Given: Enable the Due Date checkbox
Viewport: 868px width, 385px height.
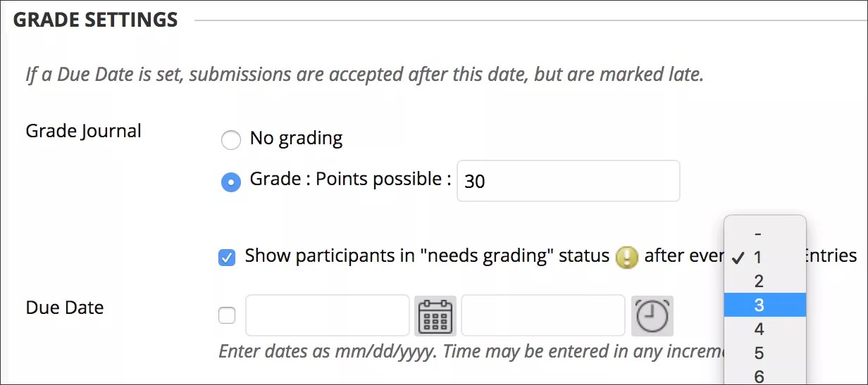Looking at the screenshot, I should coord(227,316).
